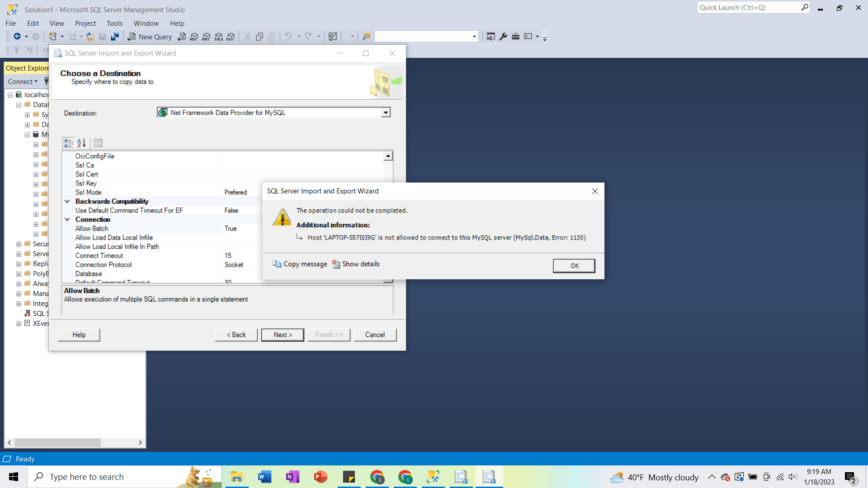Screen dimensions: 868x488
Task: Expand the Replication folder node
Action: [x=19, y=264]
